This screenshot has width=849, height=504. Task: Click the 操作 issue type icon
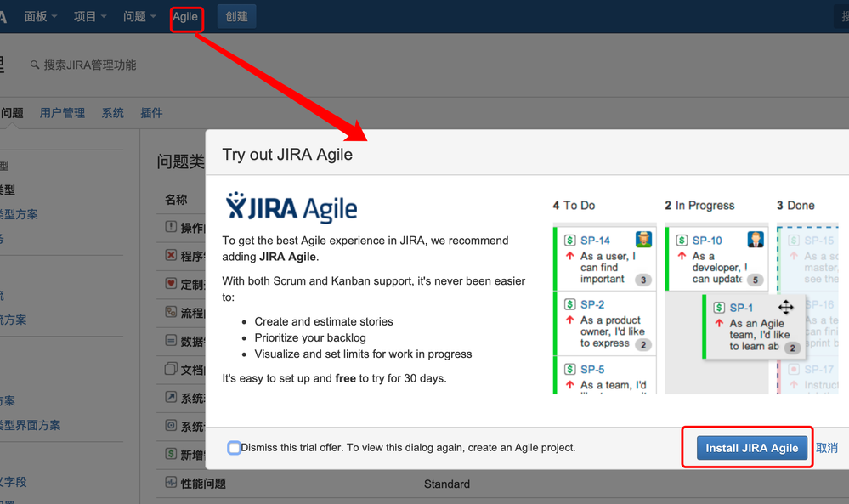tap(171, 226)
